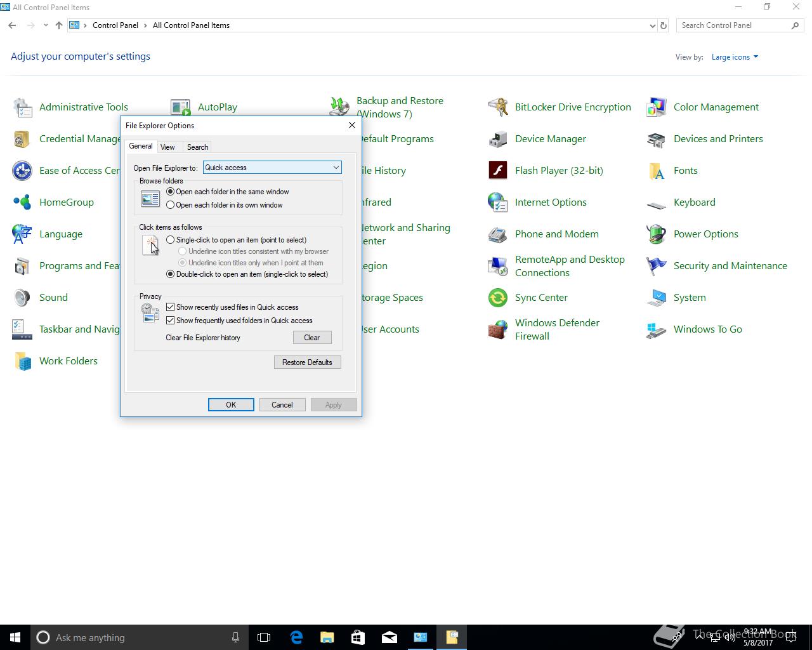
Task: Click All Control Panel Items breadcrumb
Action: (191, 25)
